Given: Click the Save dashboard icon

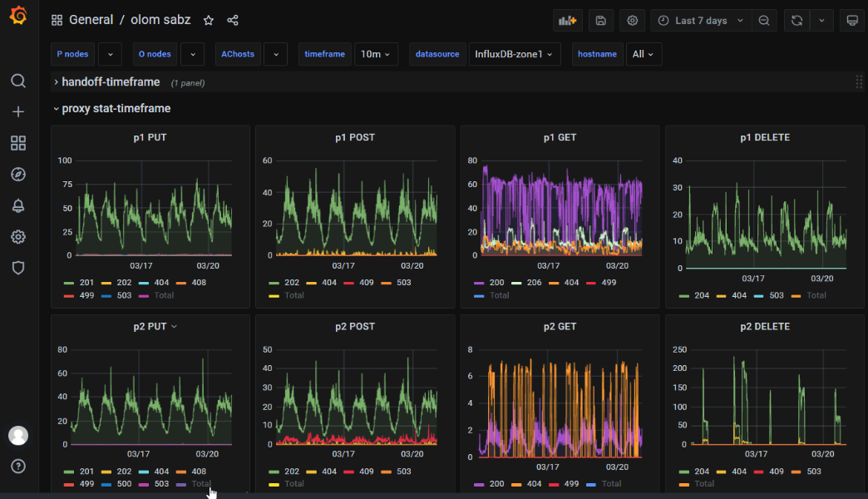Looking at the screenshot, I should pyautogui.click(x=601, y=21).
